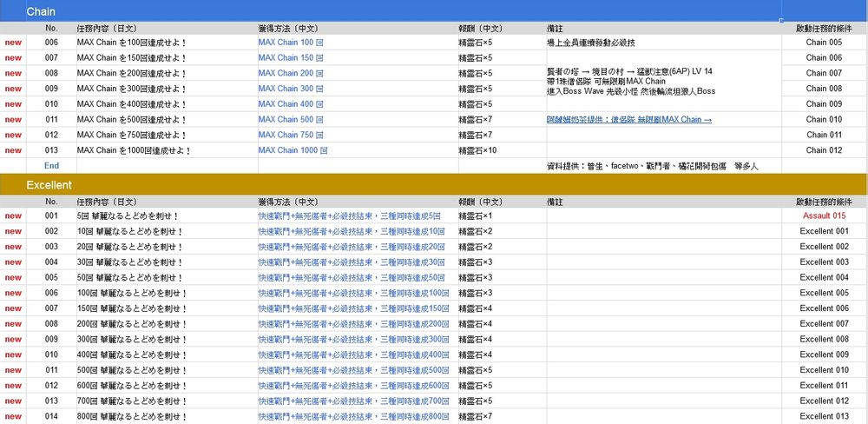Screen dimensions: 868x424
Task: Open the MAX Chain 750 回 link
Action: pos(291,135)
